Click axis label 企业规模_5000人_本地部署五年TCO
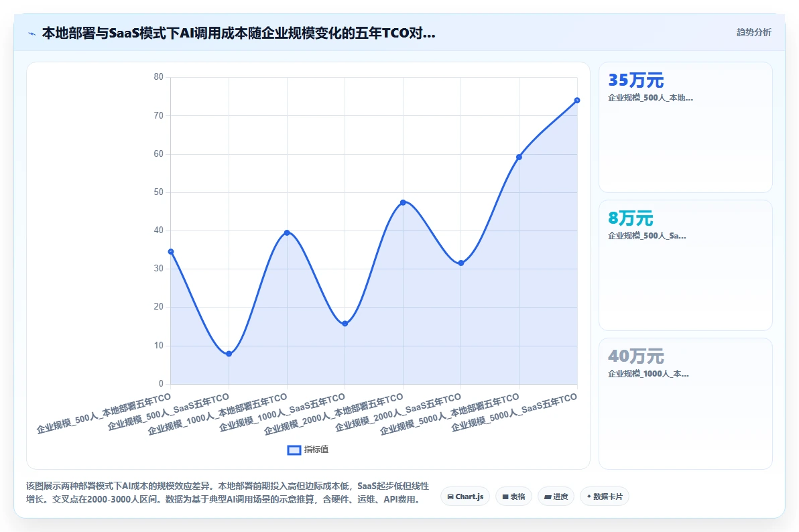The width and height of the screenshot is (799, 532). pos(450,414)
